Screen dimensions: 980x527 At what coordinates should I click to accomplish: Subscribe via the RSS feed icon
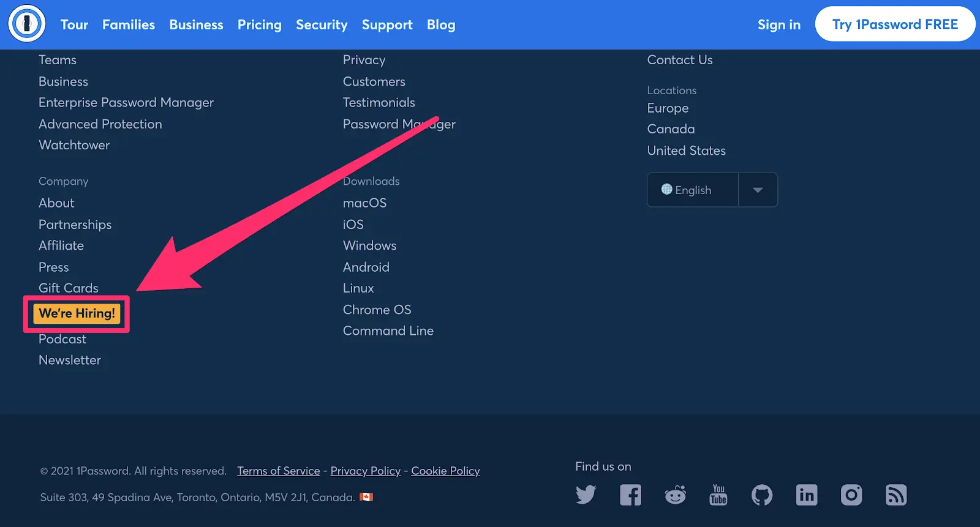pos(896,495)
